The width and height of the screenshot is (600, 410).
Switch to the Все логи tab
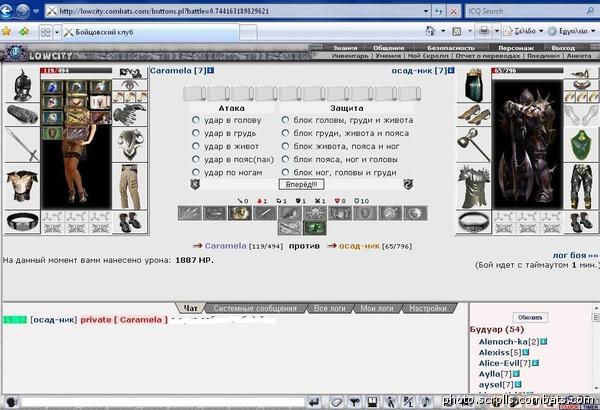pos(329,308)
